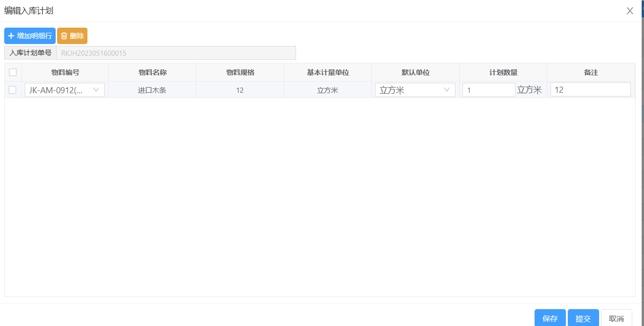Click the 计划数量 column header
This screenshot has width=644, height=326.
coord(503,72)
